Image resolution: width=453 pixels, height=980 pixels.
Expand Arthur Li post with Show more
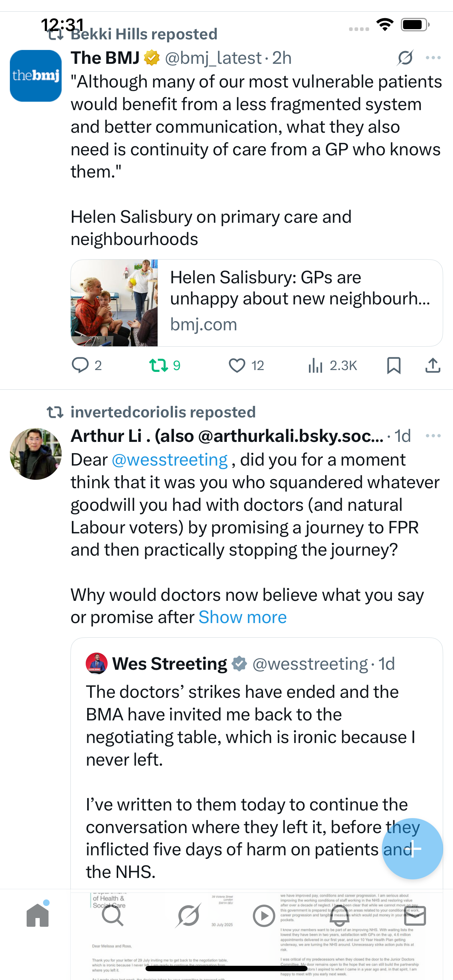coord(243,617)
